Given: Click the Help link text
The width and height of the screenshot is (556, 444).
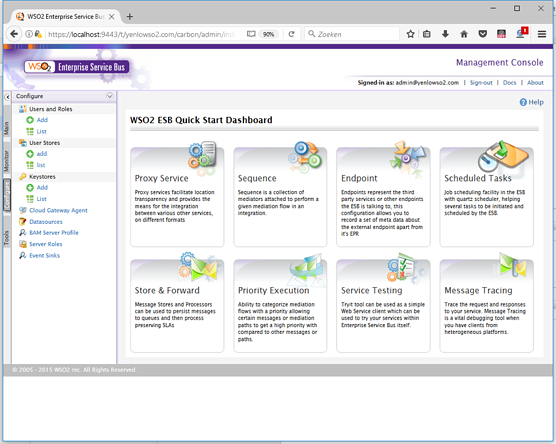Looking at the screenshot, I should (x=536, y=102).
